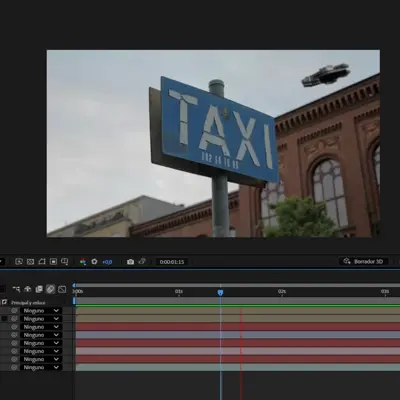This screenshot has width=400, height=400.
Task: Click the pick whip spiral in third layer row
Action: [x=14, y=327]
